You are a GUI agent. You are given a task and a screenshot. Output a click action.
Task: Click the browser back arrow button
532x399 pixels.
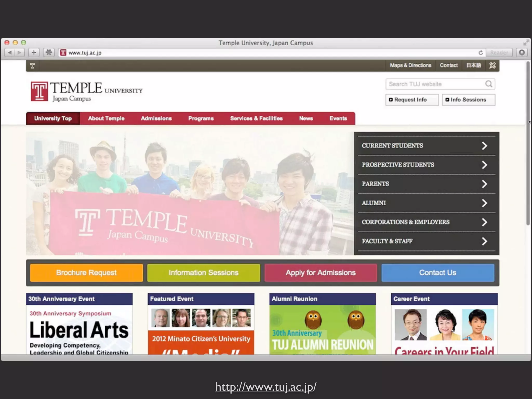tap(10, 53)
